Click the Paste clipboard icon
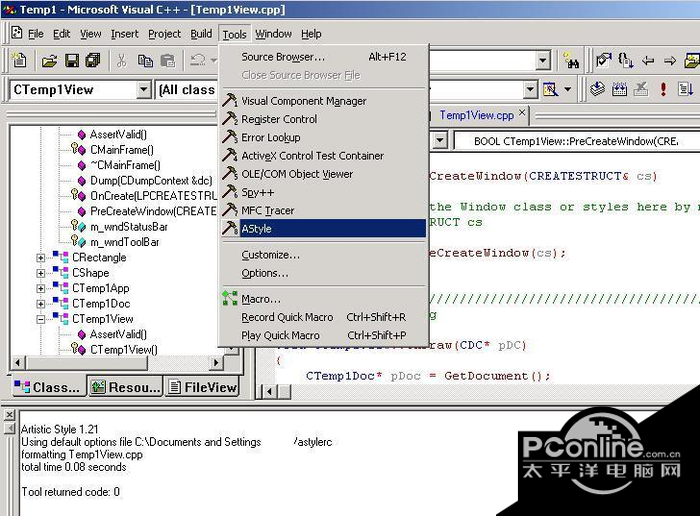The height and width of the screenshot is (516, 700). click(168, 60)
